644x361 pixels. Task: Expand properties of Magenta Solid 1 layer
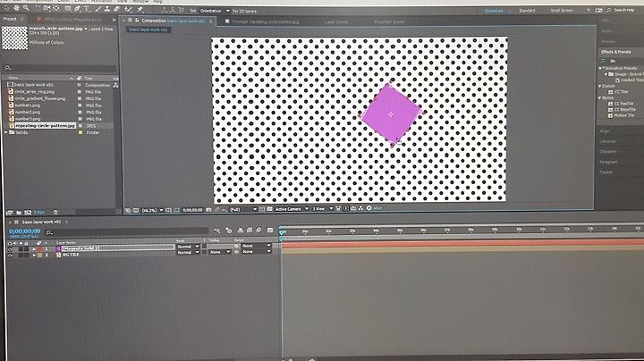pyautogui.click(x=34, y=249)
